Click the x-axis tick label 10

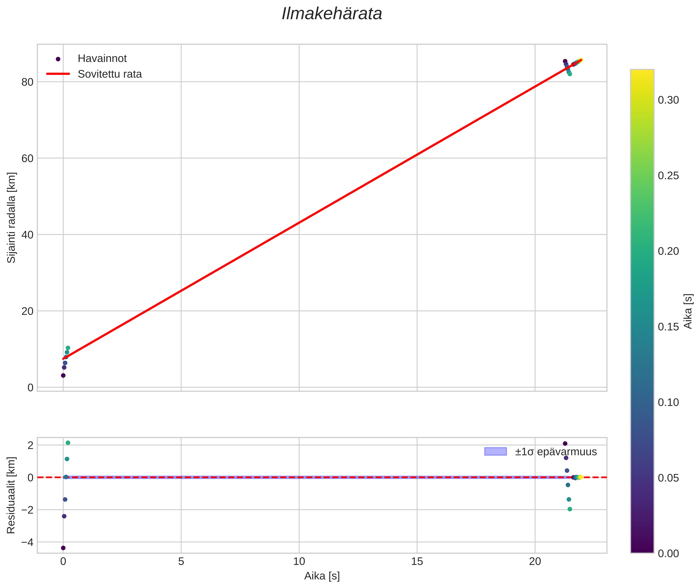tap(299, 562)
